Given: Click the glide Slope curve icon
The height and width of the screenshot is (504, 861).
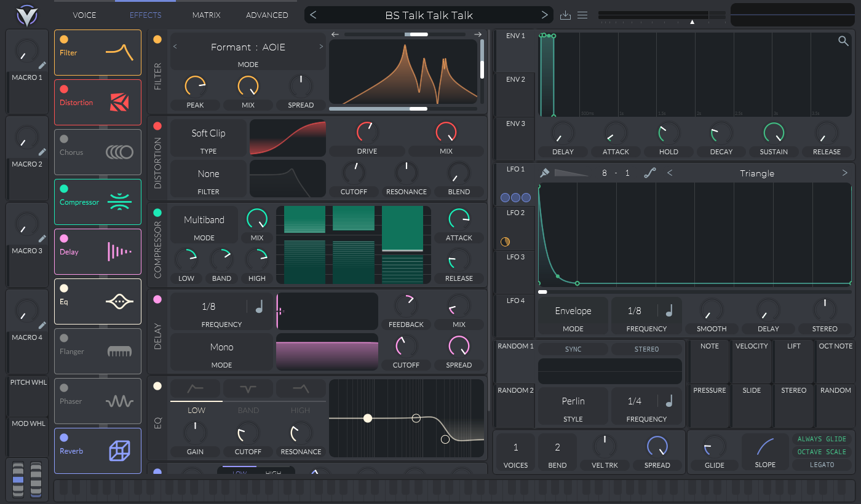Looking at the screenshot, I should [765, 447].
